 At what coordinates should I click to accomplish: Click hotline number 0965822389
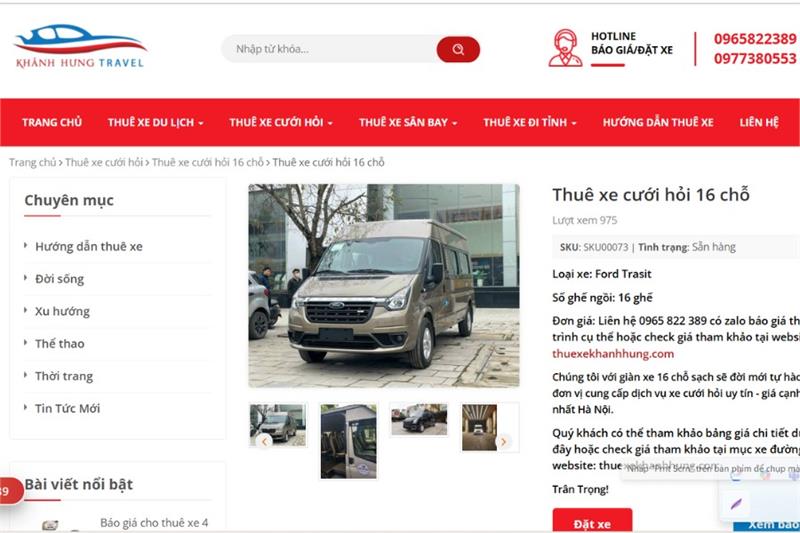point(755,39)
